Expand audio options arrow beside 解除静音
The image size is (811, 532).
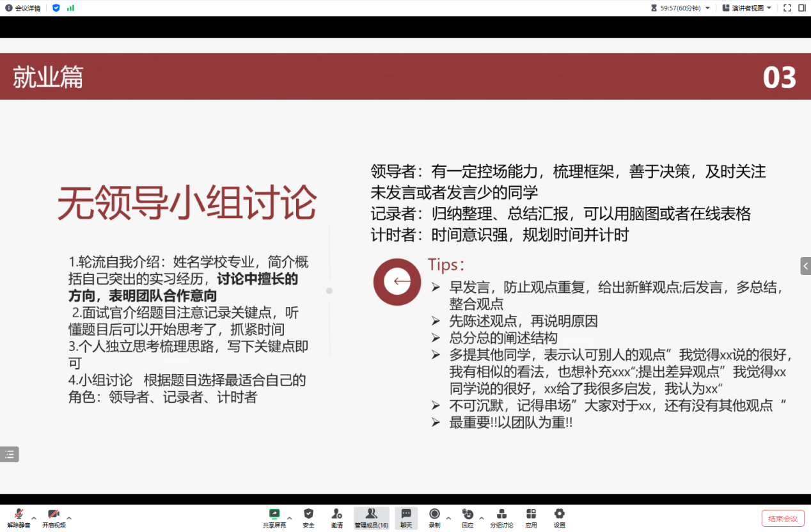(x=34, y=517)
